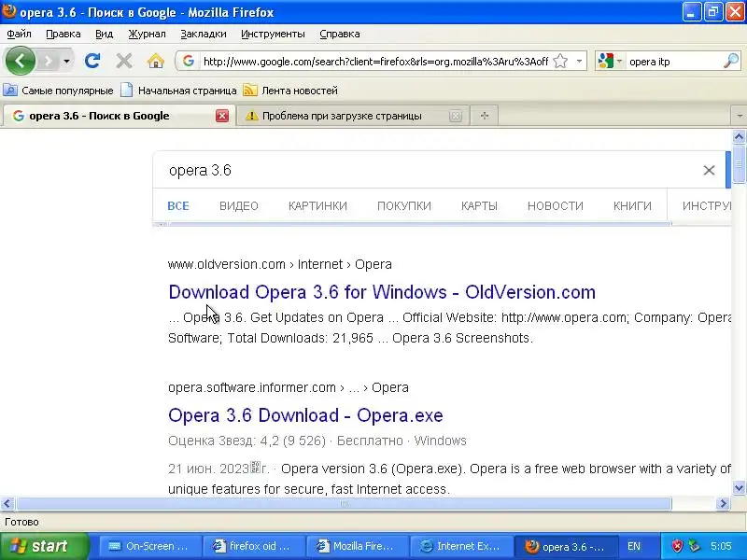Click the vertical scrollbar thumb
The height and width of the screenshot is (560, 747).
(x=739, y=164)
